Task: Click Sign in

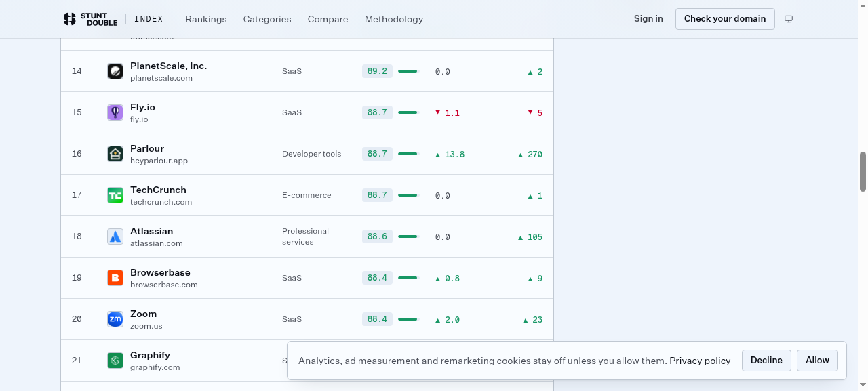Action: click(x=648, y=19)
